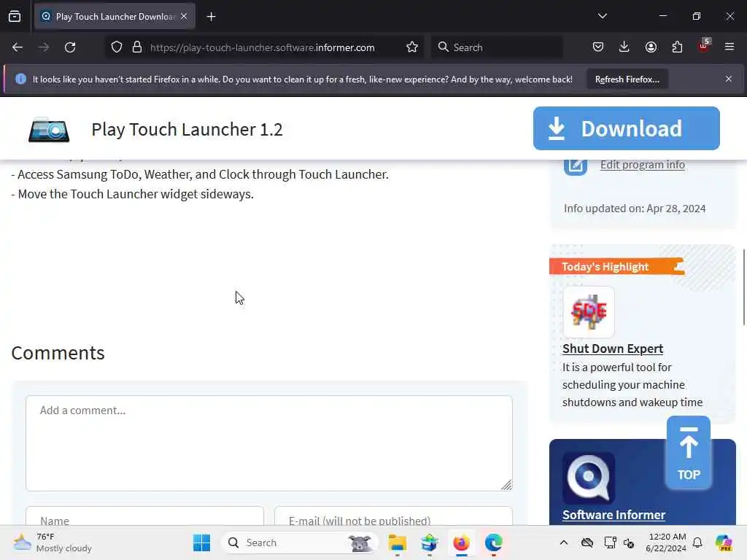Image resolution: width=747 pixels, height=560 pixels.
Task: Close the Play Touch Launcher tab
Action: (184, 16)
